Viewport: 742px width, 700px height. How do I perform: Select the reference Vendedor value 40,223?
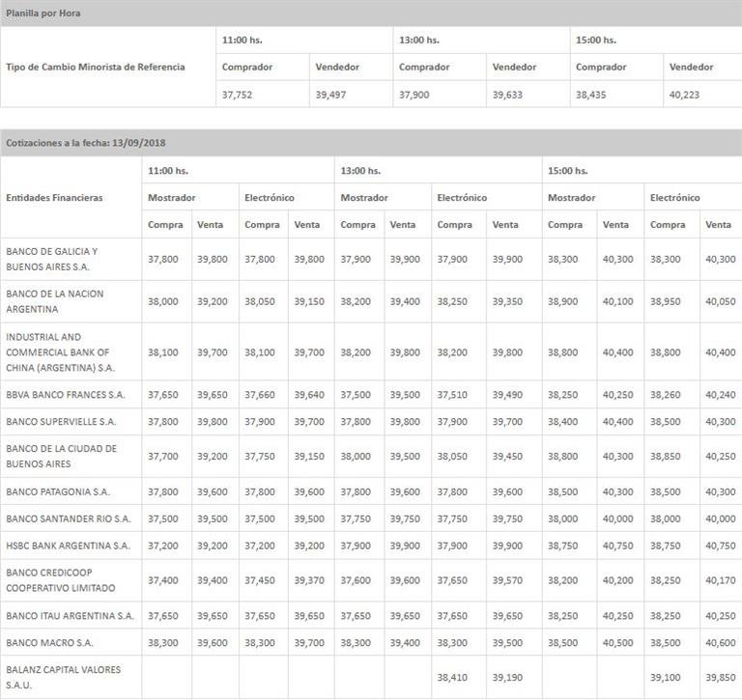click(x=683, y=94)
